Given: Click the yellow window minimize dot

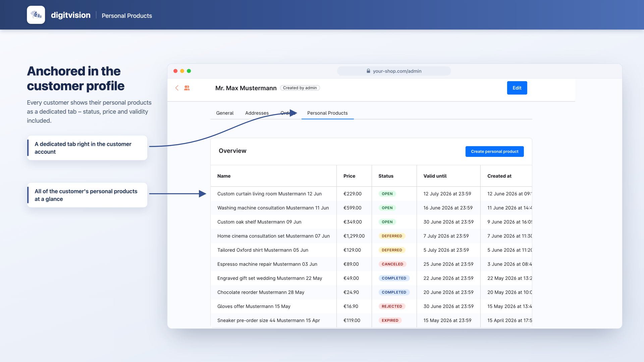Looking at the screenshot, I should click(x=182, y=71).
